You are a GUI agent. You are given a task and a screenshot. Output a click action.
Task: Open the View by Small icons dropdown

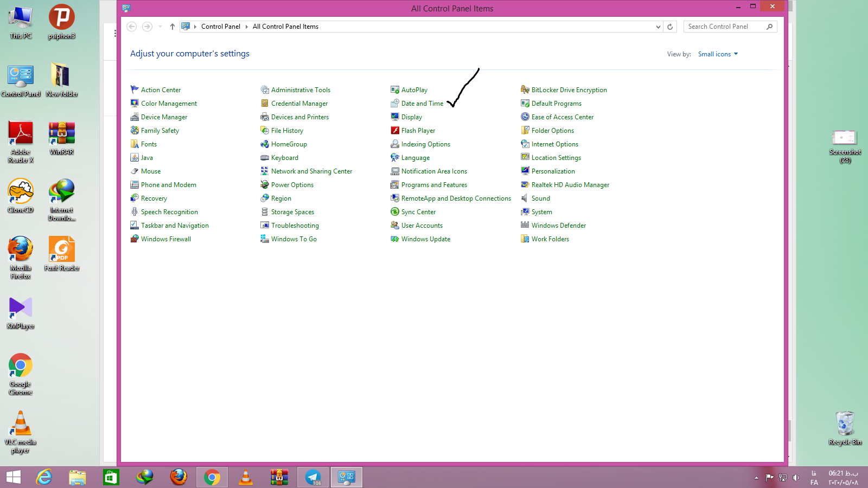coord(718,54)
